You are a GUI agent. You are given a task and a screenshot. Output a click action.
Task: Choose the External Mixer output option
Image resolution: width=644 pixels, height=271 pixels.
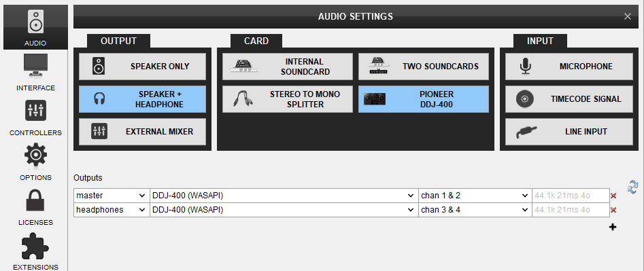coord(142,132)
